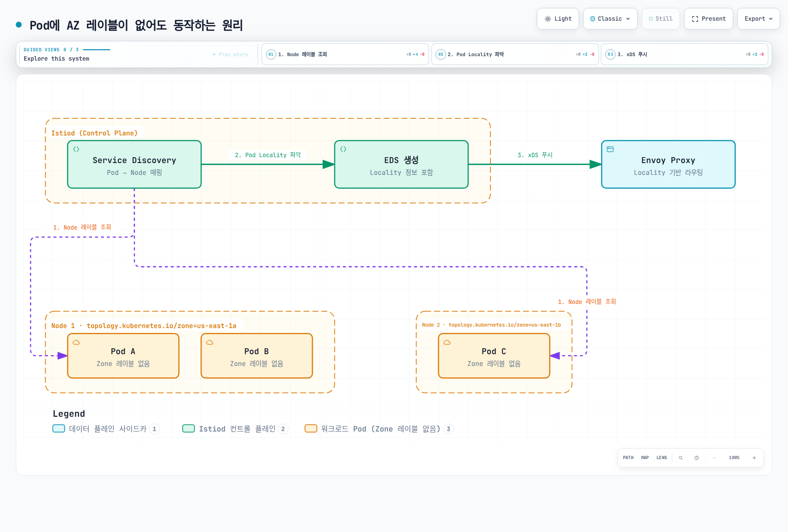The height and width of the screenshot is (532, 788).
Task: Click the code icon on EDS 생성
Action: coord(343,149)
